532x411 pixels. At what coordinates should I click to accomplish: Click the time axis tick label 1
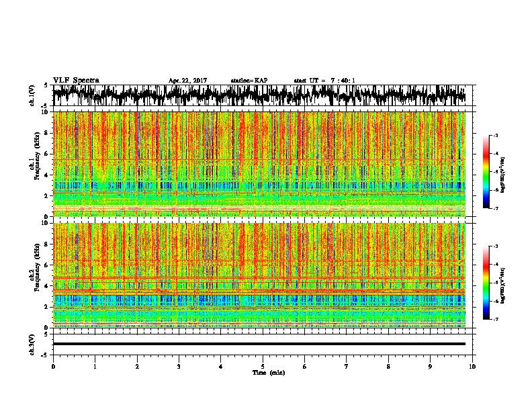(95, 366)
